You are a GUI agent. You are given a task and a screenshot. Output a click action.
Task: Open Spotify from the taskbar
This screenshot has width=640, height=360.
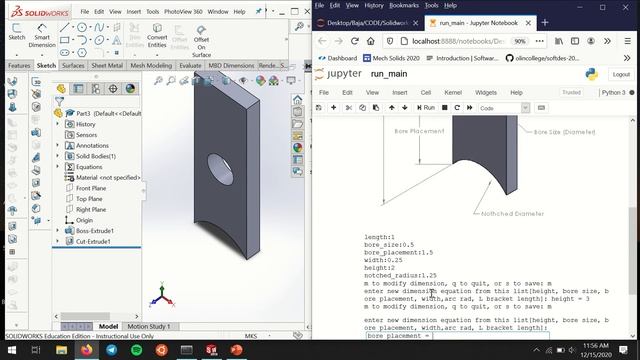point(136,350)
